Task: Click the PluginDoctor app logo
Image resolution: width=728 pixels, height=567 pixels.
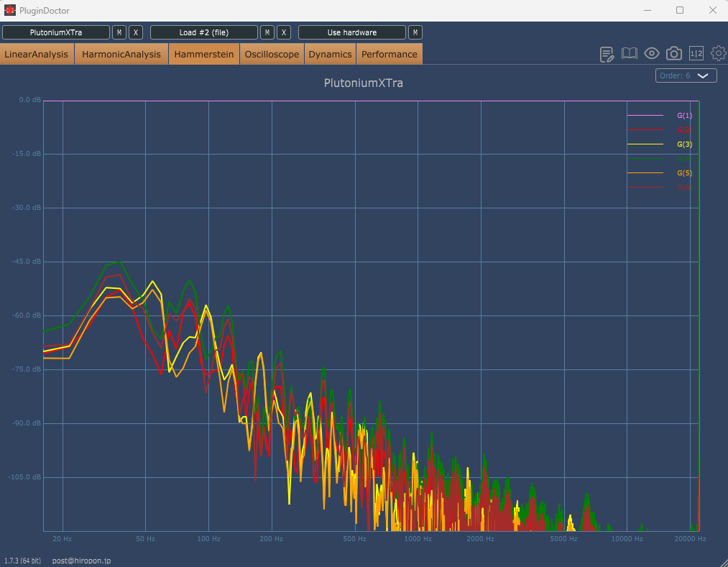Action: click(10, 10)
